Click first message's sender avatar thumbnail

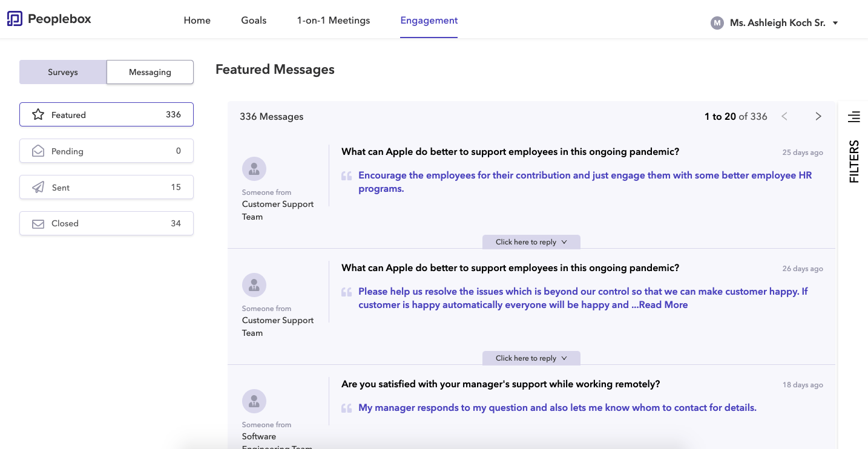(x=254, y=169)
